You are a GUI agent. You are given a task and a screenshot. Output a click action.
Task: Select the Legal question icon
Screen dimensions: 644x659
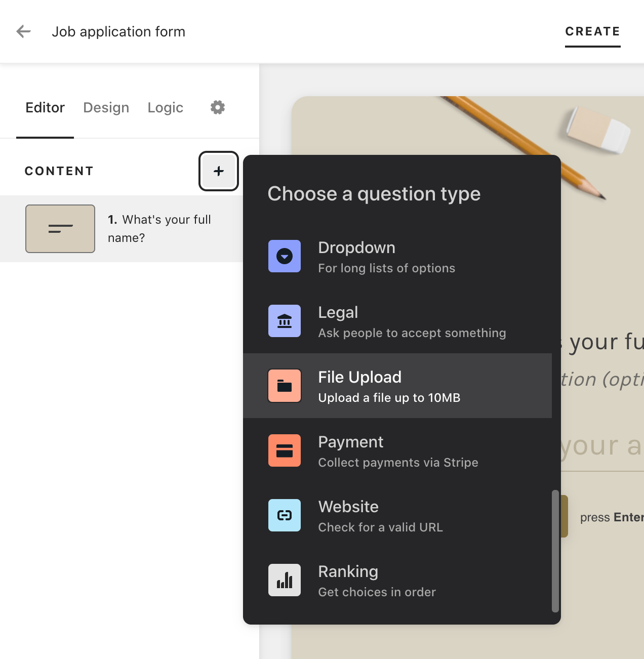285,321
